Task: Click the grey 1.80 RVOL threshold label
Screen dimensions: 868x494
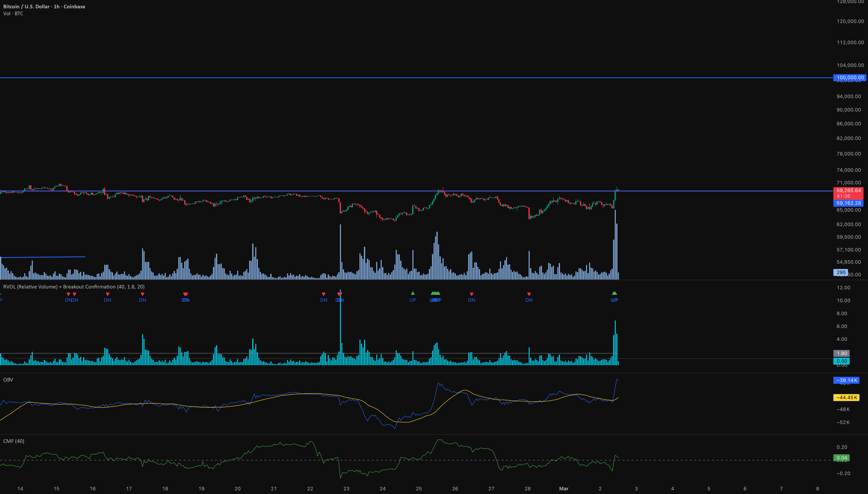Action: pos(842,353)
